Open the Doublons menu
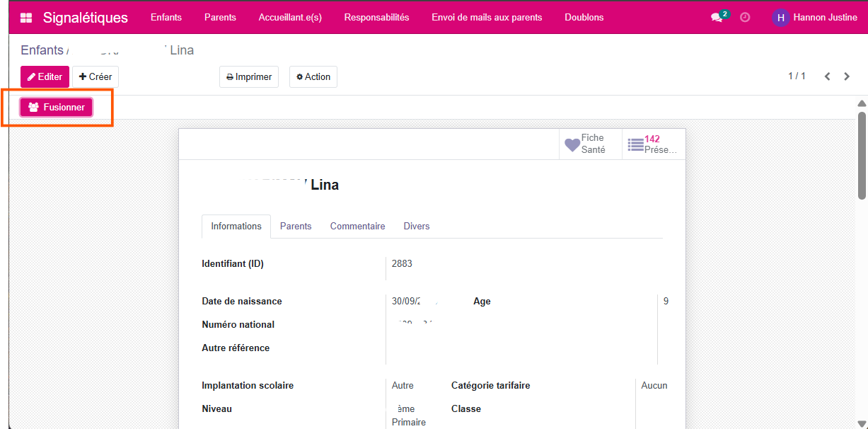 [x=584, y=17]
